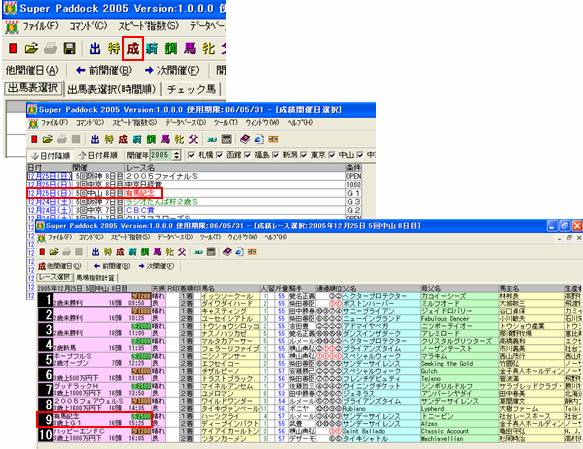Click the purple 馬 icon in the back window toolbar
583x449 pixels.
pyautogui.click(x=190, y=48)
